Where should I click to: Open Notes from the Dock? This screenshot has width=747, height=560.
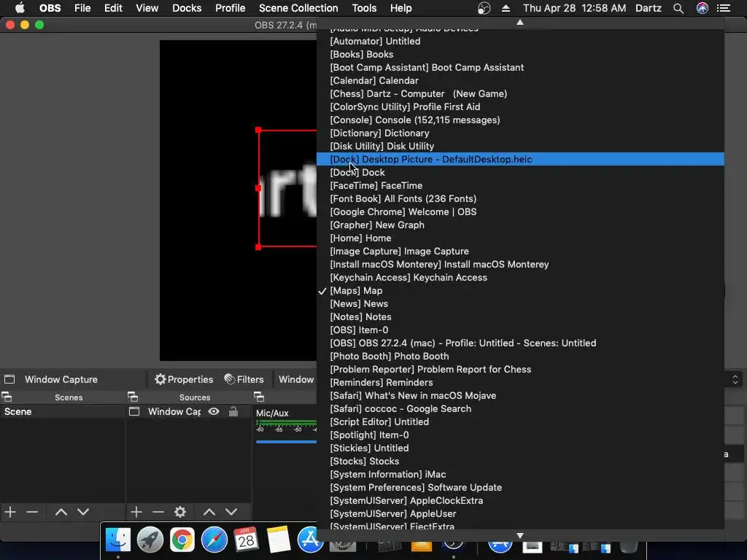click(x=279, y=540)
